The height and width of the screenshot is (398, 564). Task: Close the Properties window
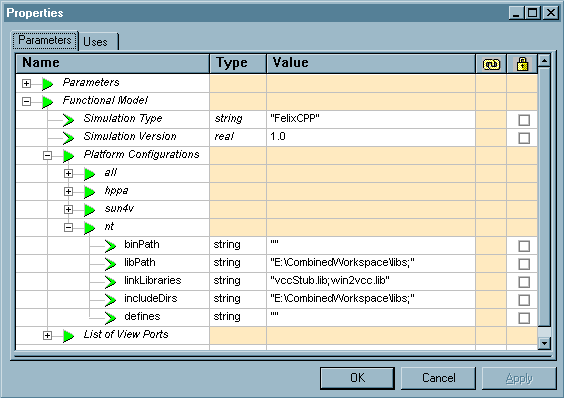click(550, 13)
